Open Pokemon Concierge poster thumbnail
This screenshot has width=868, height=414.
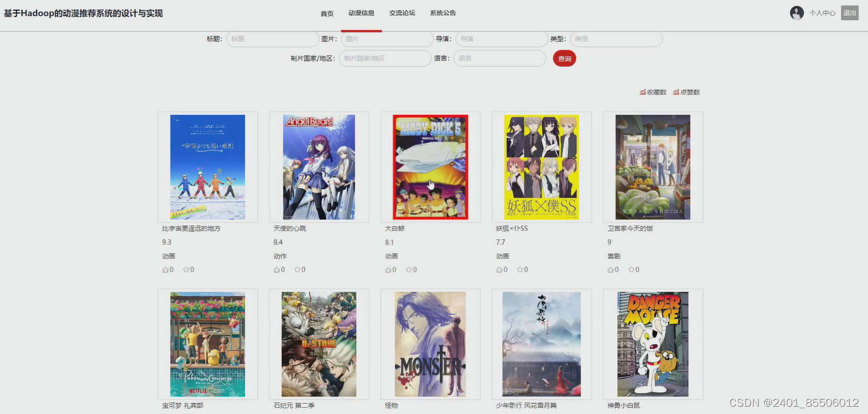coord(207,344)
